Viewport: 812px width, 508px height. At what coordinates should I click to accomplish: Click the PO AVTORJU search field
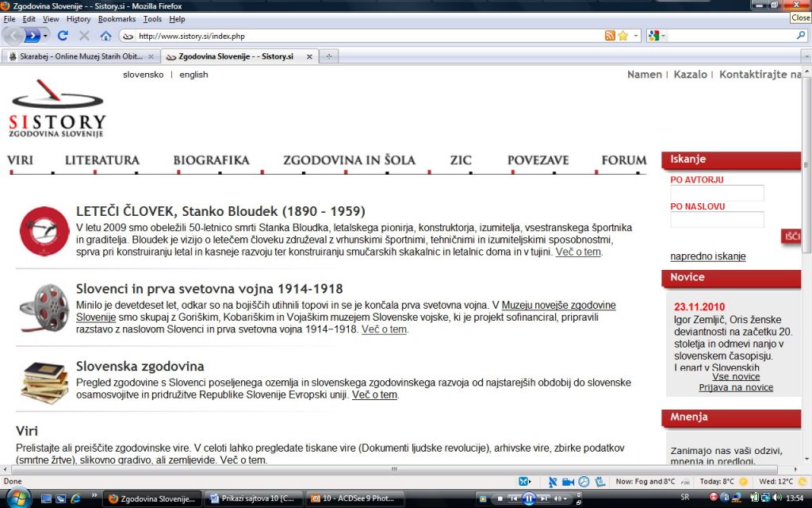tap(717, 193)
